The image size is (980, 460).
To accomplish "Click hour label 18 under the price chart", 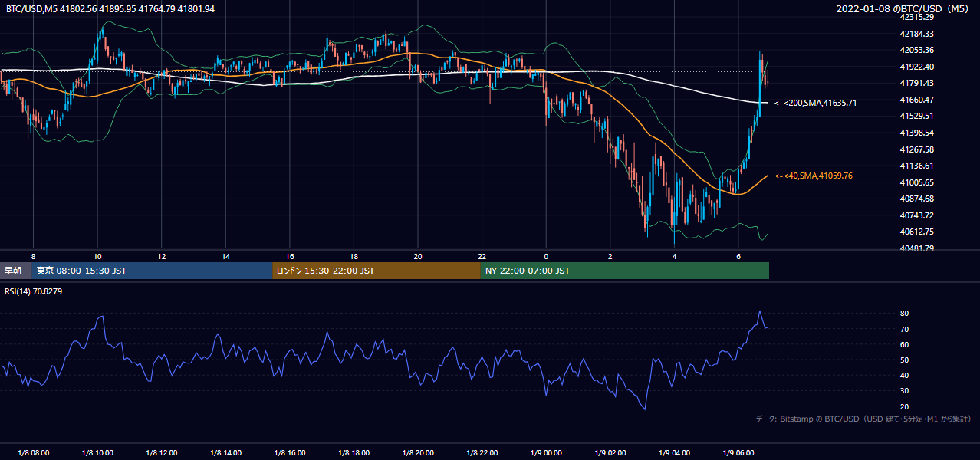I will pos(354,256).
